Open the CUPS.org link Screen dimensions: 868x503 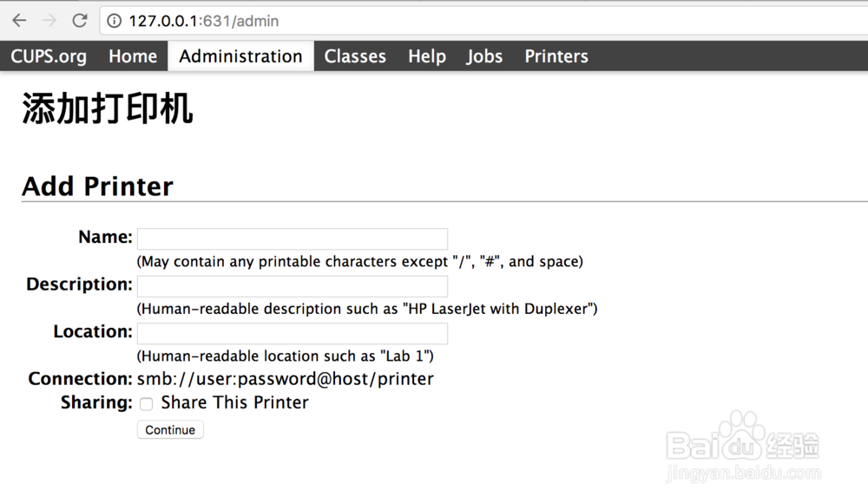point(49,56)
